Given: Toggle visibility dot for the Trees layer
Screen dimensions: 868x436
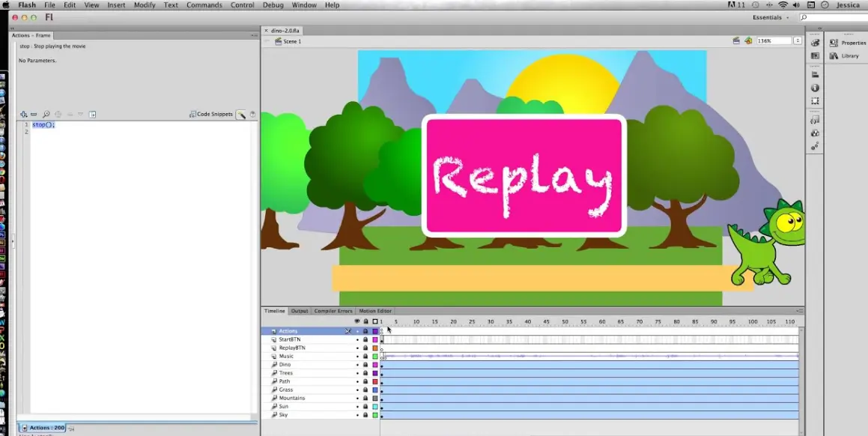Looking at the screenshot, I should [357, 373].
